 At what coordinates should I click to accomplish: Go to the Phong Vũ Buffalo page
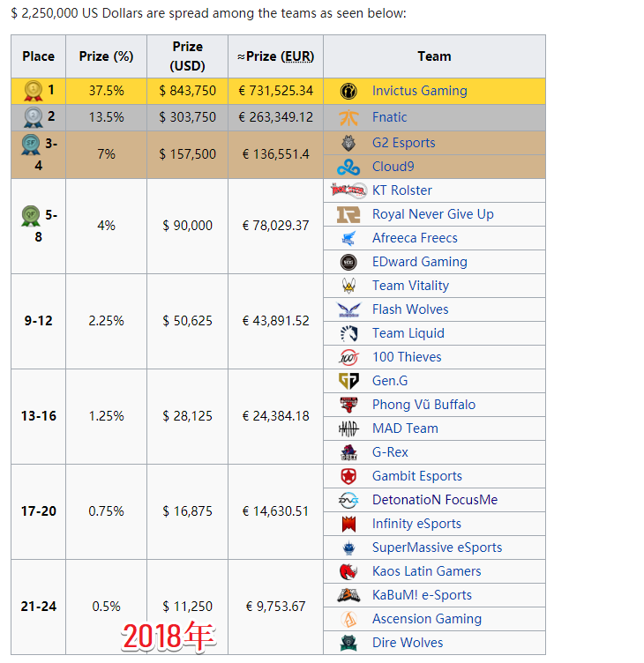pos(423,405)
